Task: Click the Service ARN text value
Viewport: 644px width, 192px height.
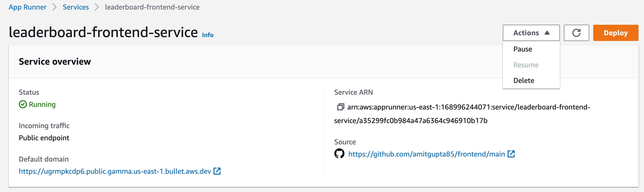Action: 462,114
